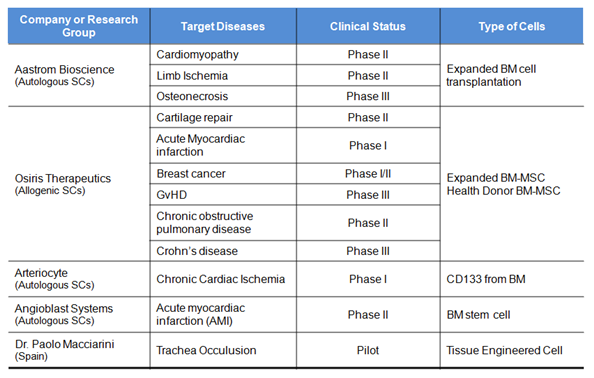
Task: Select Chronic obstructive pulmonary disease cell
Action: coord(223,223)
